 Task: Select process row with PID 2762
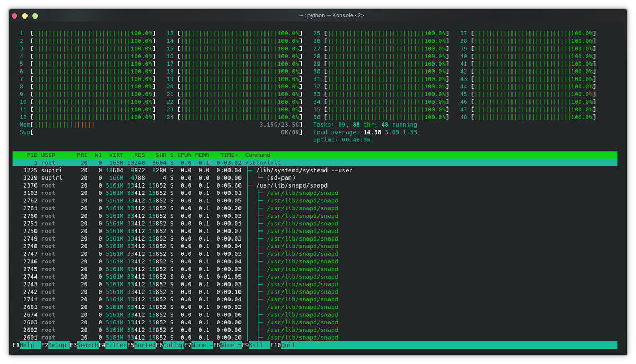pyautogui.click(x=315, y=201)
